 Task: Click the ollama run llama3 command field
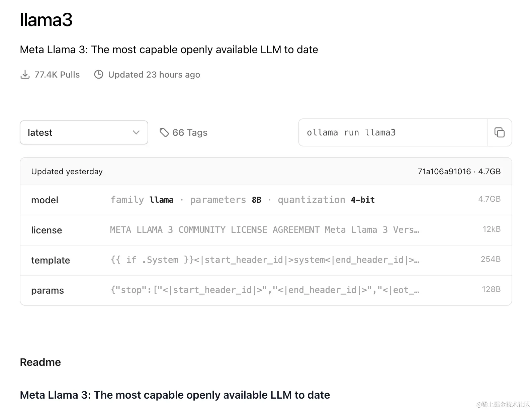392,132
